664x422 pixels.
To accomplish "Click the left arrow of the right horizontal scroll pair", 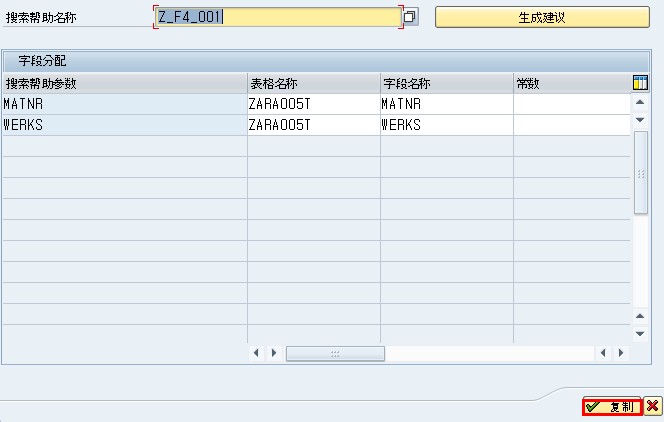I will point(603,353).
